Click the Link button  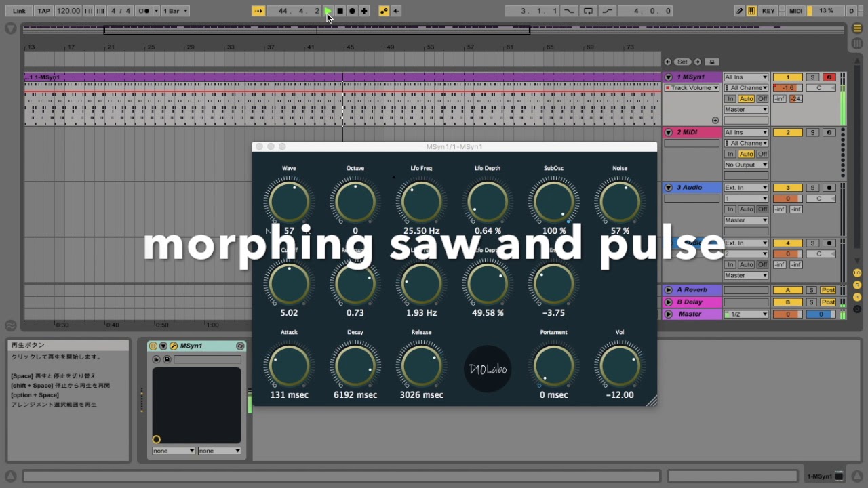(x=20, y=11)
